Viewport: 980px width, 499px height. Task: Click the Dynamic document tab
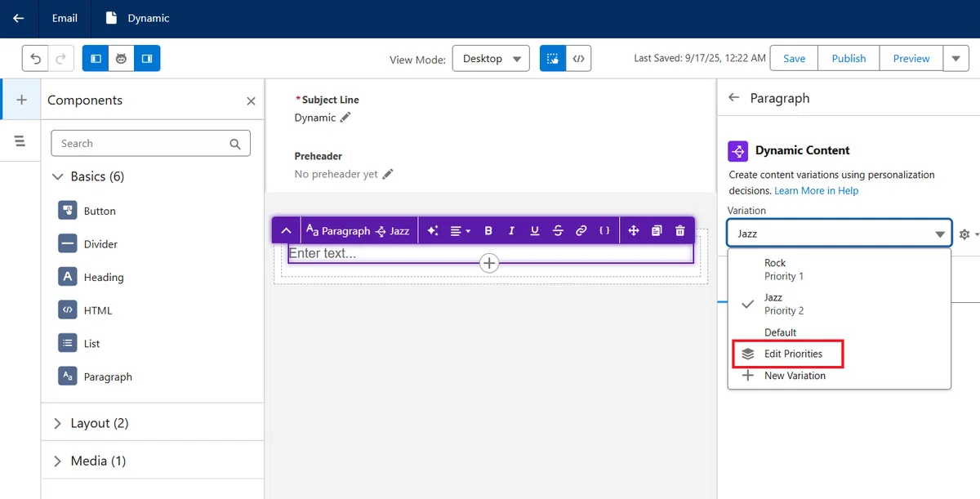[x=139, y=18]
